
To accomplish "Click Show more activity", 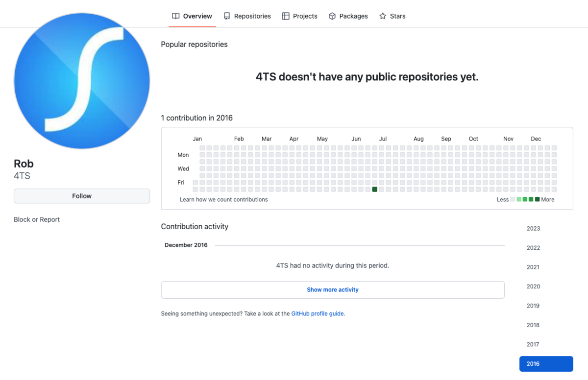I will [x=332, y=289].
